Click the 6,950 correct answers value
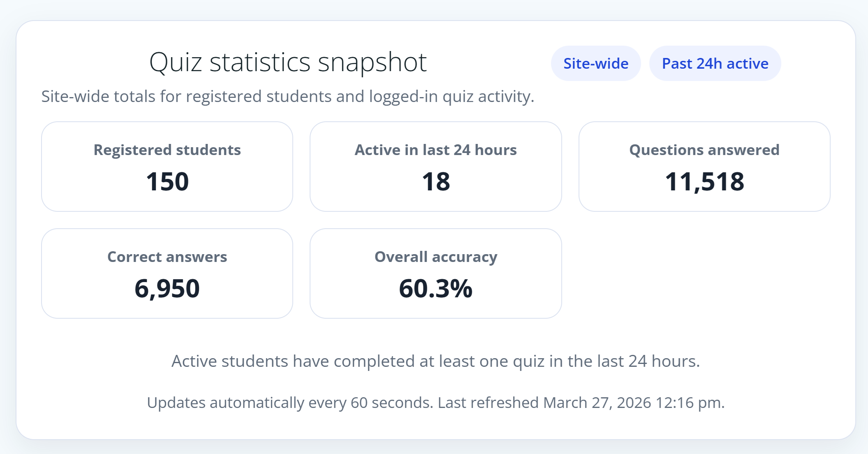This screenshot has height=454, width=868. (167, 288)
